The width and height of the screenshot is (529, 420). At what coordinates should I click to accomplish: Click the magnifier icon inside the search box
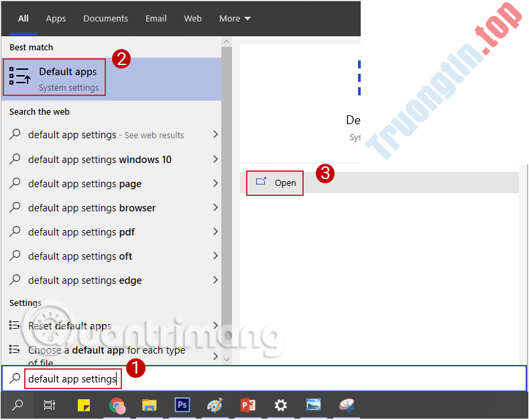[15, 378]
